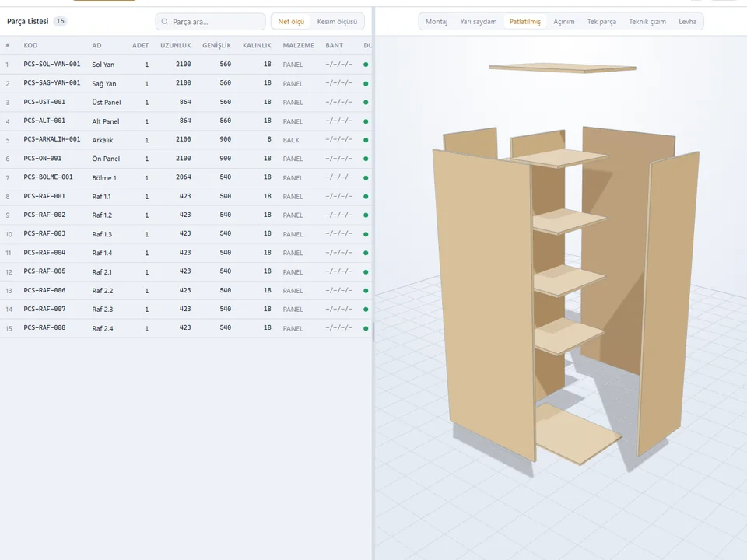747x560 pixels.
Task: Click the Parça Listesi panel title
Action: pyautogui.click(x=28, y=21)
